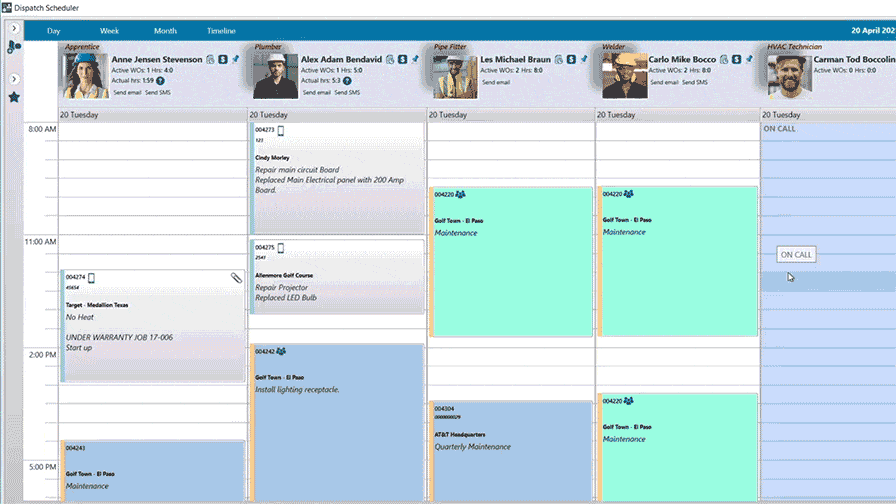Click the mobile icon on work order 004273
The width and height of the screenshot is (896, 504).
pos(281,130)
